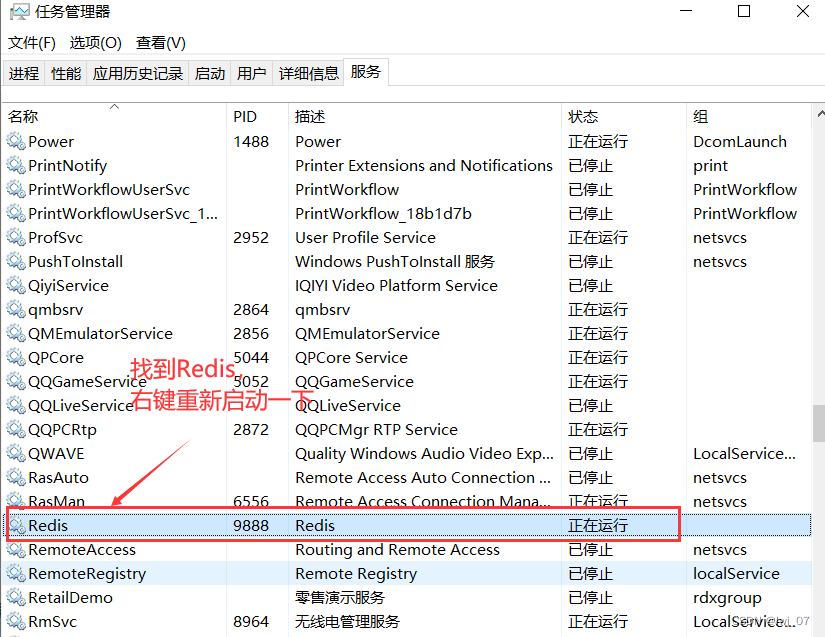Open the 选项(O) menu

[96, 43]
